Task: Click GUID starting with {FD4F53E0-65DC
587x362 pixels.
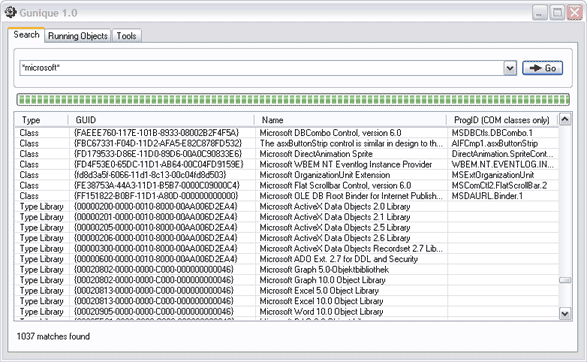Action: tap(158, 164)
